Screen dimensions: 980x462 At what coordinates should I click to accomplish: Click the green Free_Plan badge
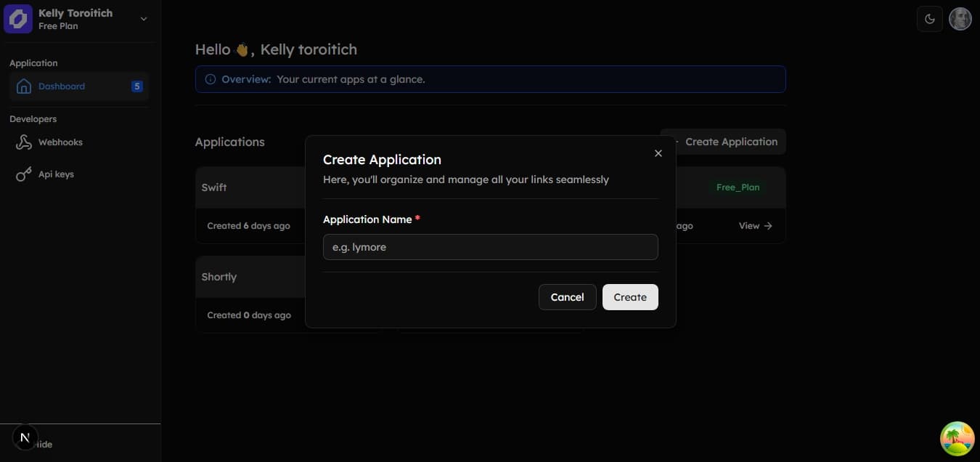click(x=738, y=187)
